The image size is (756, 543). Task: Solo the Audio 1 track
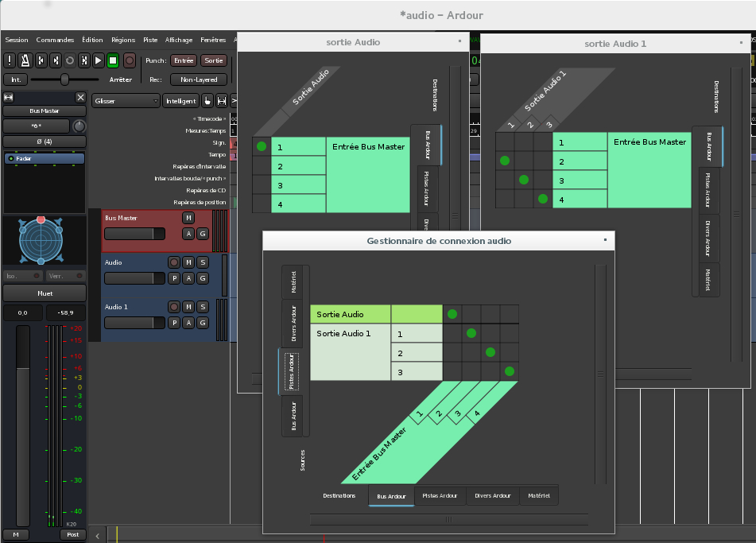(203, 307)
